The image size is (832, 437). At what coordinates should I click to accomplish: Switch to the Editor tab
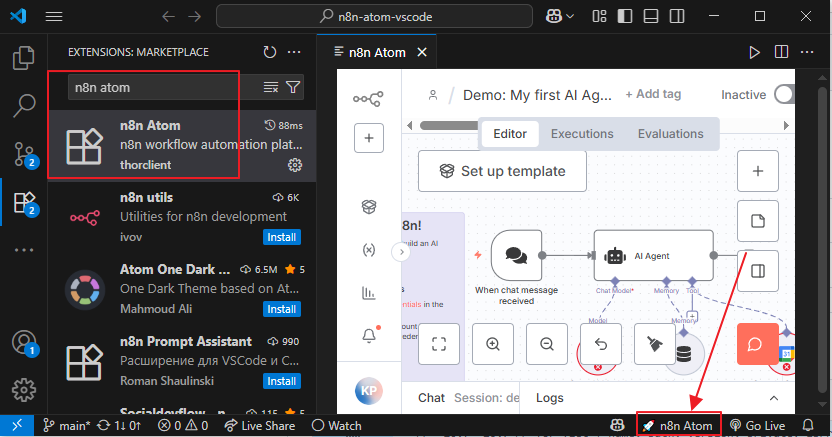(510, 134)
